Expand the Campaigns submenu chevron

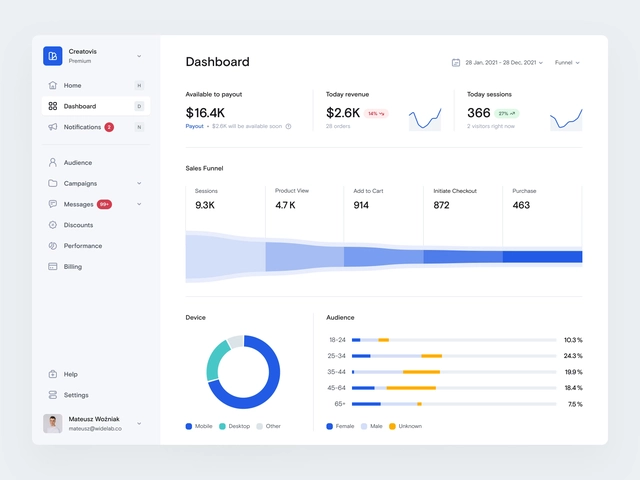(139, 183)
